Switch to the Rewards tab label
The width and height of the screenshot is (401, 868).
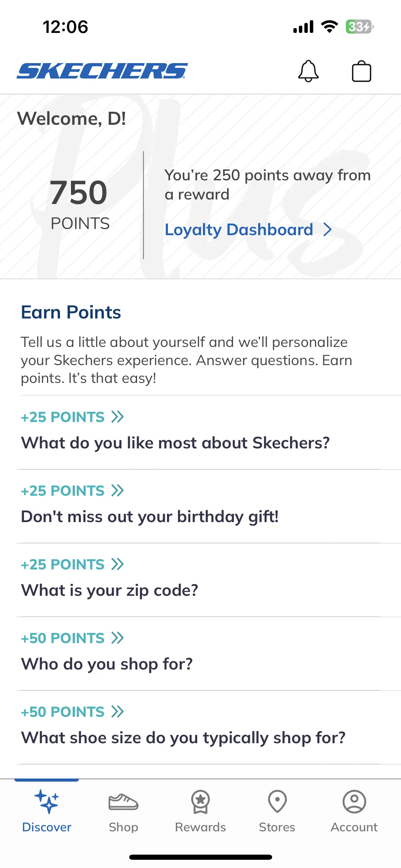(200, 827)
